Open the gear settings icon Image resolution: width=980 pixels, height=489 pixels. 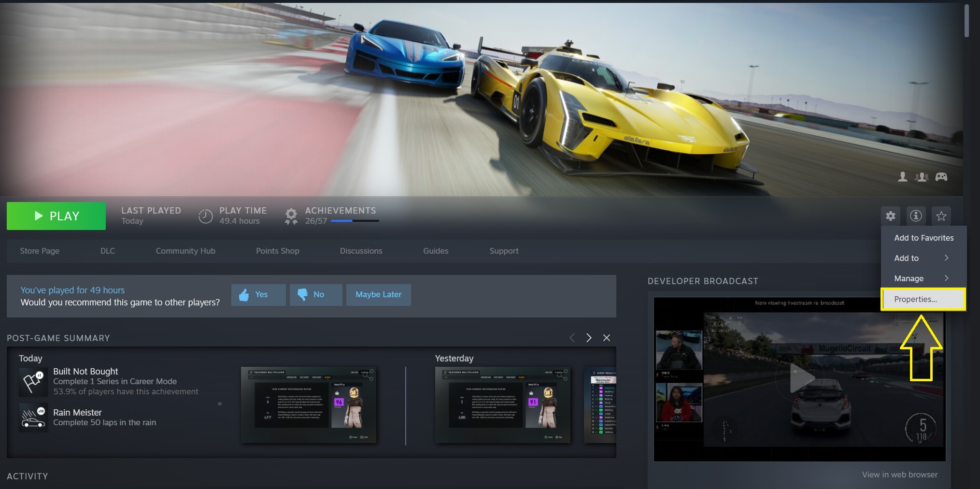pyautogui.click(x=890, y=216)
